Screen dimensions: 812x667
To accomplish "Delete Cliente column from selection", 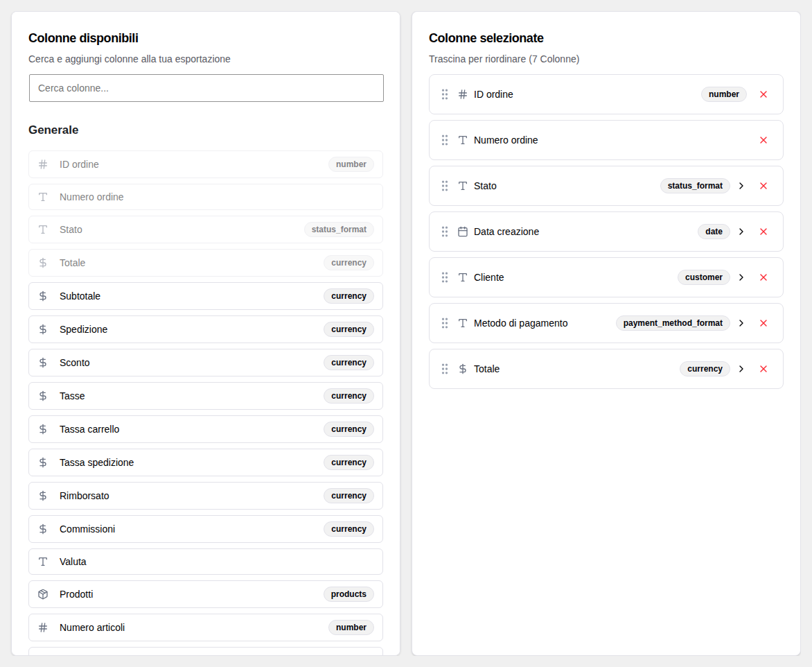I will pyautogui.click(x=763, y=277).
